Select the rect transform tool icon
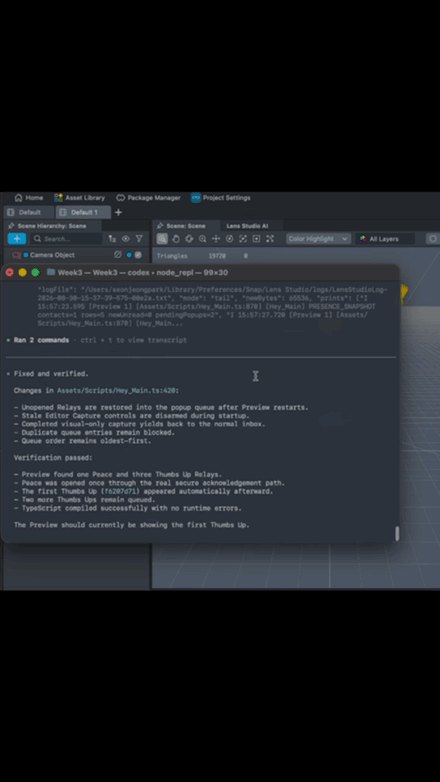 pos(256,239)
